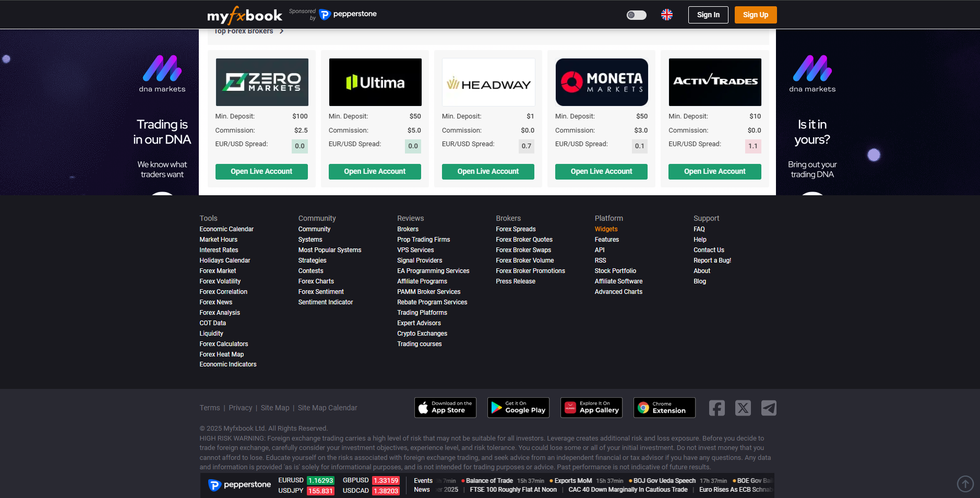
Task: Click the Moneta Markets broker logo
Action: [x=601, y=82]
